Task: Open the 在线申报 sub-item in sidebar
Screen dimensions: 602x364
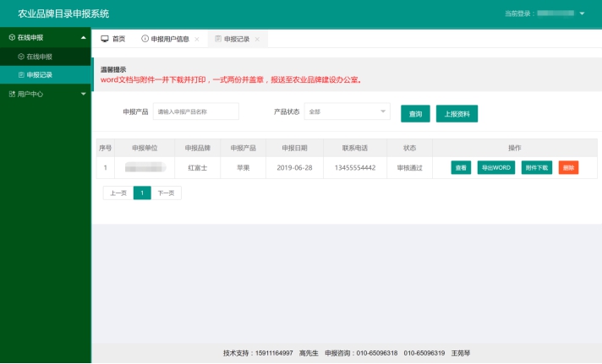Action: pyautogui.click(x=46, y=57)
